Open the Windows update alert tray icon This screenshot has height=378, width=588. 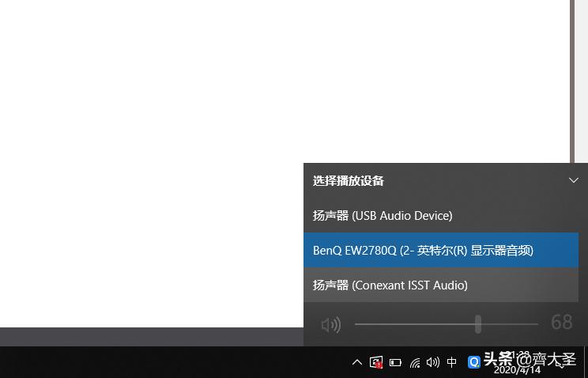point(376,362)
